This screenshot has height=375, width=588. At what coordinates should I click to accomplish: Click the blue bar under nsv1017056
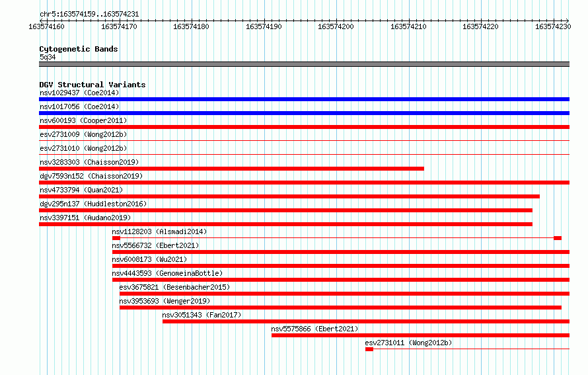(x=304, y=113)
